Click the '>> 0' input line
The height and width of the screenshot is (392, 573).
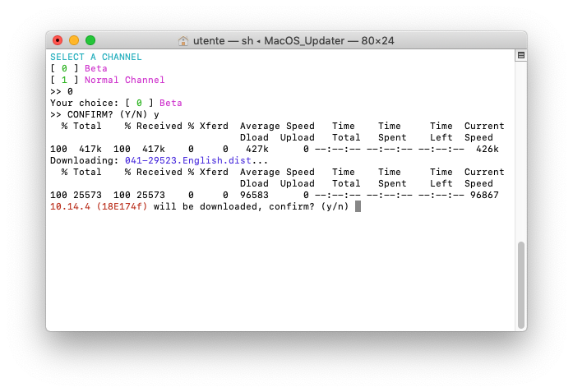pyautogui.click(x=62, y=91)
